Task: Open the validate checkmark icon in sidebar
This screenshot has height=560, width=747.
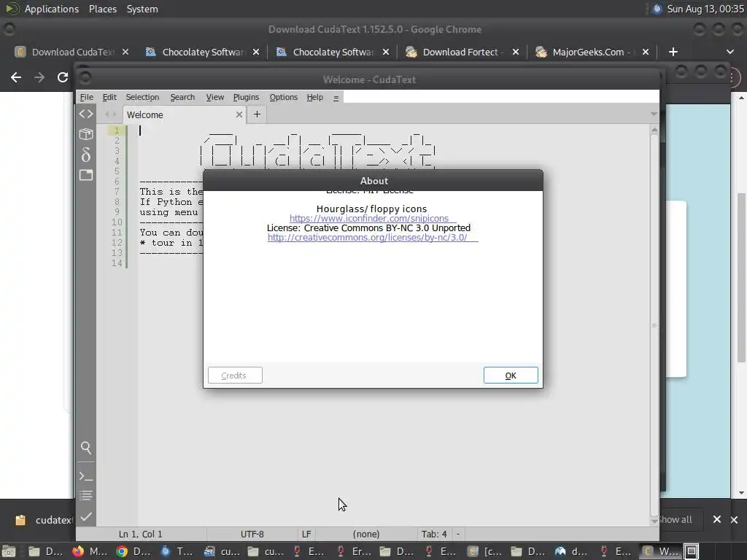Action: click(86, 517)
